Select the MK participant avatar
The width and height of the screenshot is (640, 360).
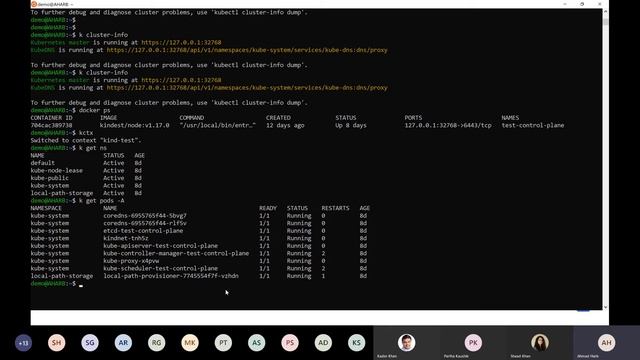(190, 343)
